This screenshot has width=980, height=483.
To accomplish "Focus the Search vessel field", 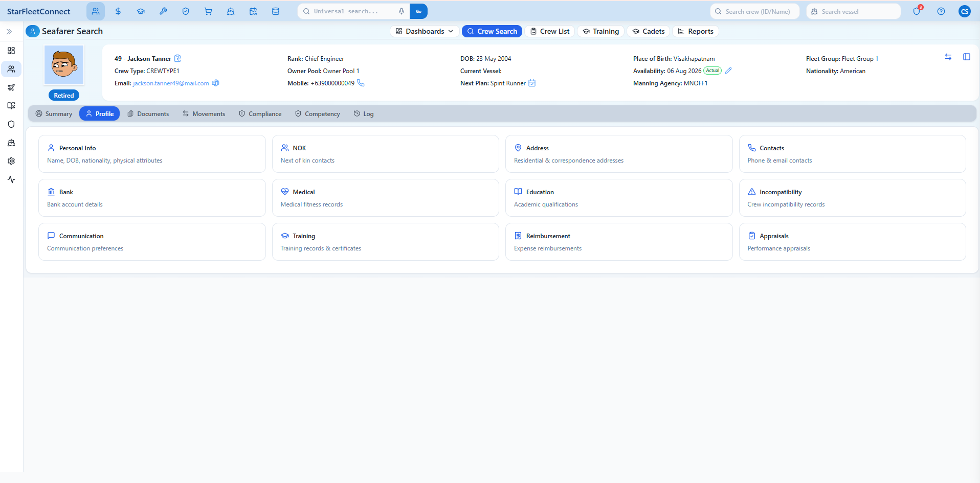I will pyautogui.click(x=853, y=11).
